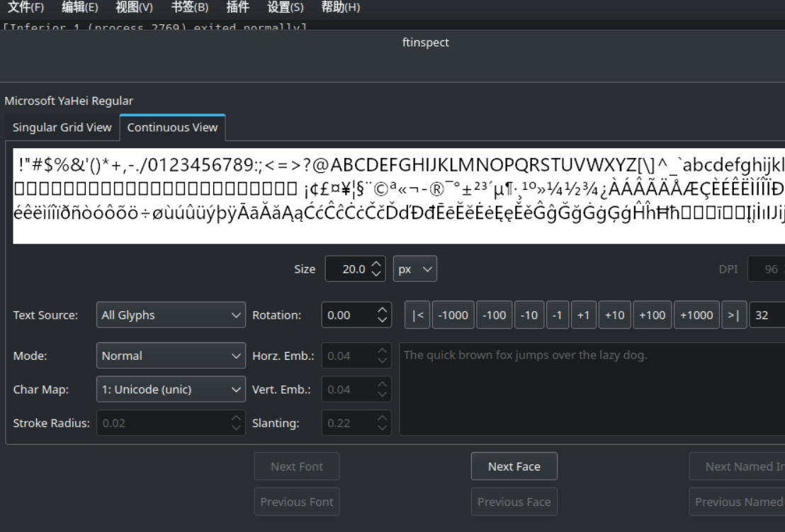Click the glyph rendering preview area
This screenshot has height=532, width=785.
point(399,196)
